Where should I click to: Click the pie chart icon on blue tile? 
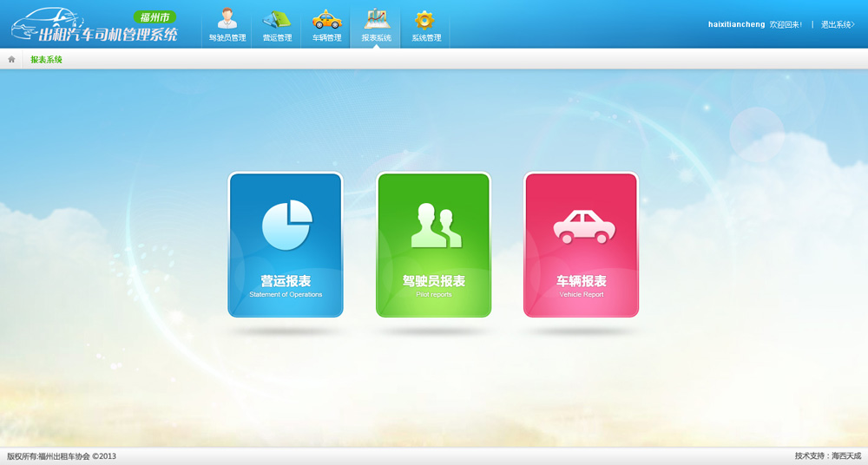coord(286,225)
